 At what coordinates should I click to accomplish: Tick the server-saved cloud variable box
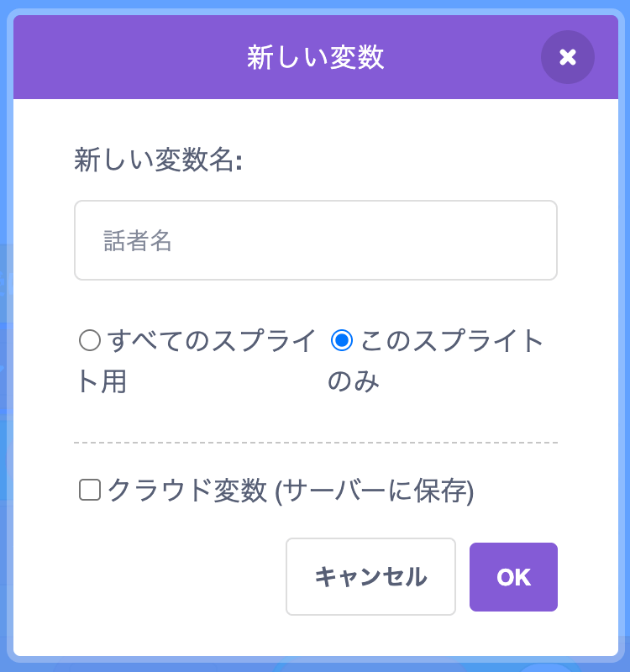click(x=90, y=490)
